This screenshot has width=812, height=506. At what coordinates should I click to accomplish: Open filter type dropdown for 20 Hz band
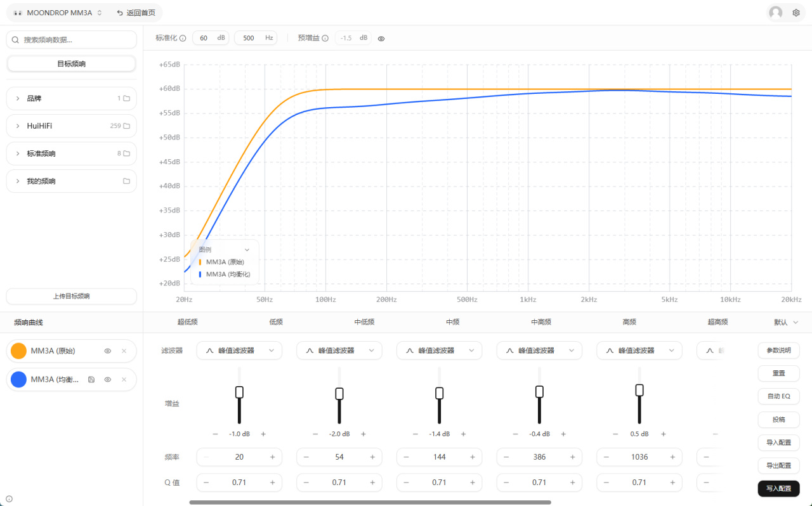(x=239, y=350)
